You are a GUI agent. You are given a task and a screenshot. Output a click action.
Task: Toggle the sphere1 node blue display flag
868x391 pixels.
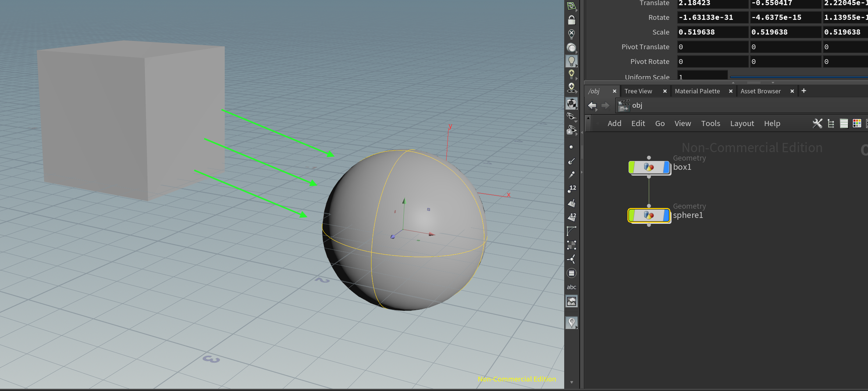click(x=666, y=215)
